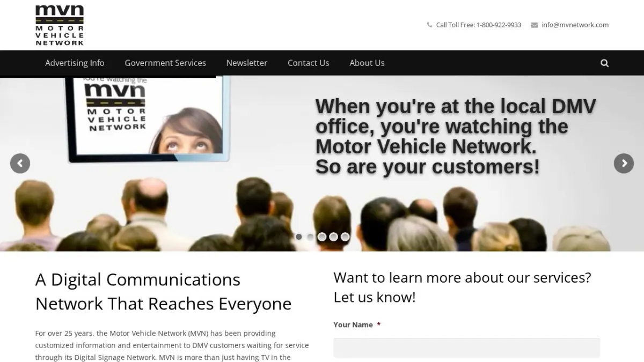Open Advertising Info menu item
The height and width of the screenshot is (362, 644).
click(75, 63)
